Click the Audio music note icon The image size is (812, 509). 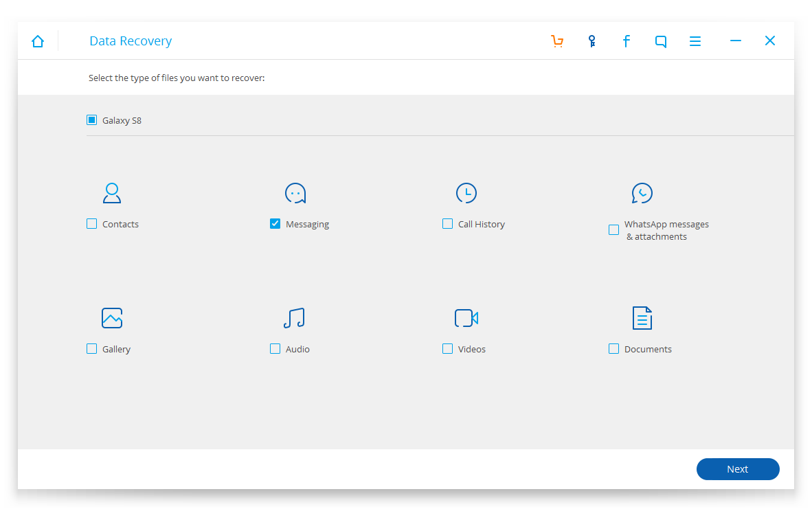click(x=294, y=318)
